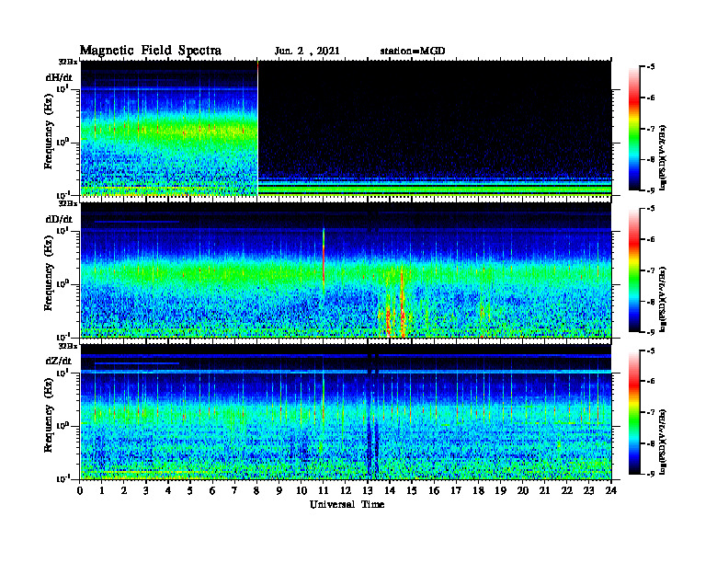Click the "1" hour tick label
The height and width of the screenshot is (563, 728).
[x=102, y=491]
